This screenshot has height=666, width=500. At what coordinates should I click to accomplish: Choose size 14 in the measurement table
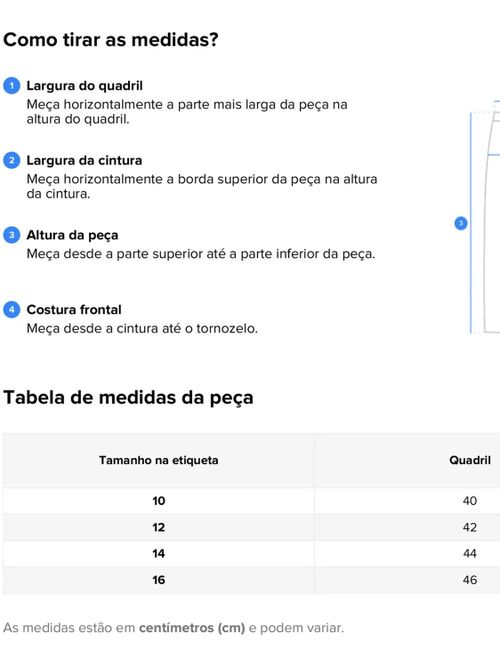click(x=251, y=553)
